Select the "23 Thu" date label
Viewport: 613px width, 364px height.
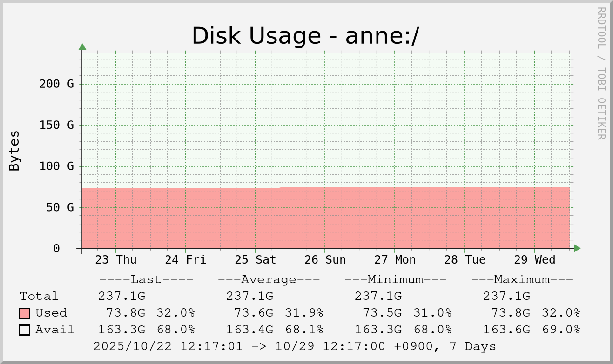[x=116, y=260]
